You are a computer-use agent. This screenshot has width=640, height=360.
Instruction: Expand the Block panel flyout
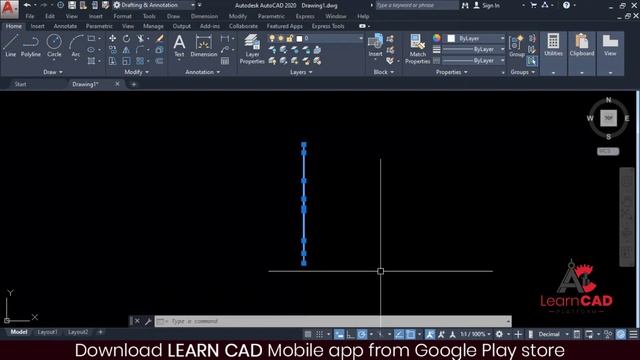tap(384, 72)
